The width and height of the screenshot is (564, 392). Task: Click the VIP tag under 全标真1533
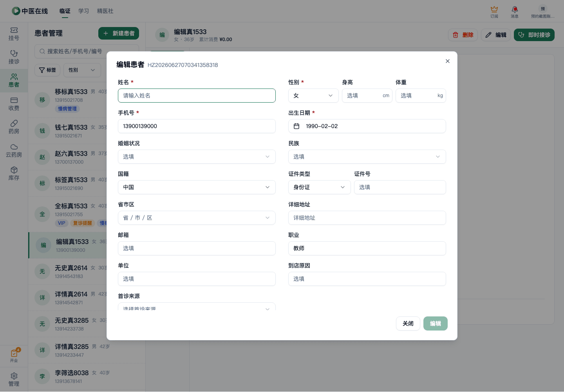coord(61,223)
